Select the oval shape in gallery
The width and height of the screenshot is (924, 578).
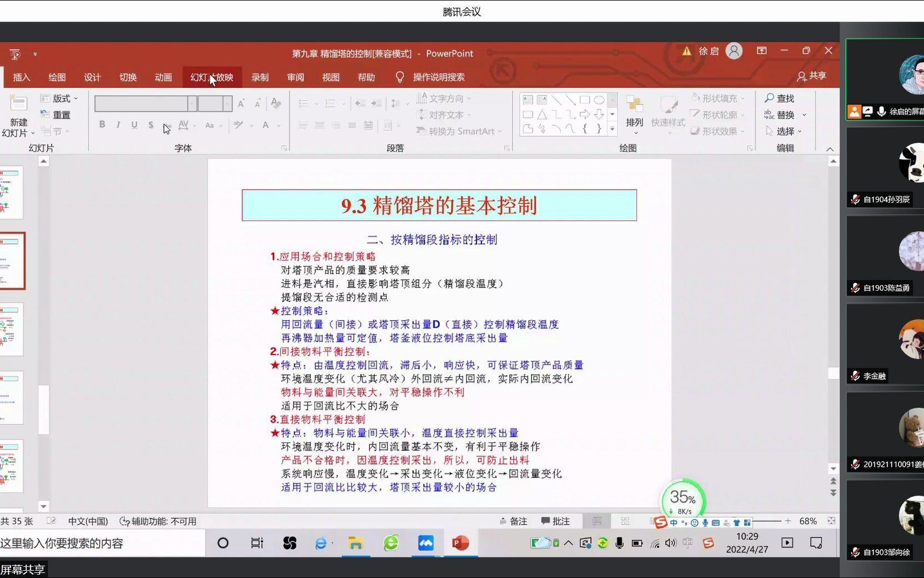(x=599, y=100)
